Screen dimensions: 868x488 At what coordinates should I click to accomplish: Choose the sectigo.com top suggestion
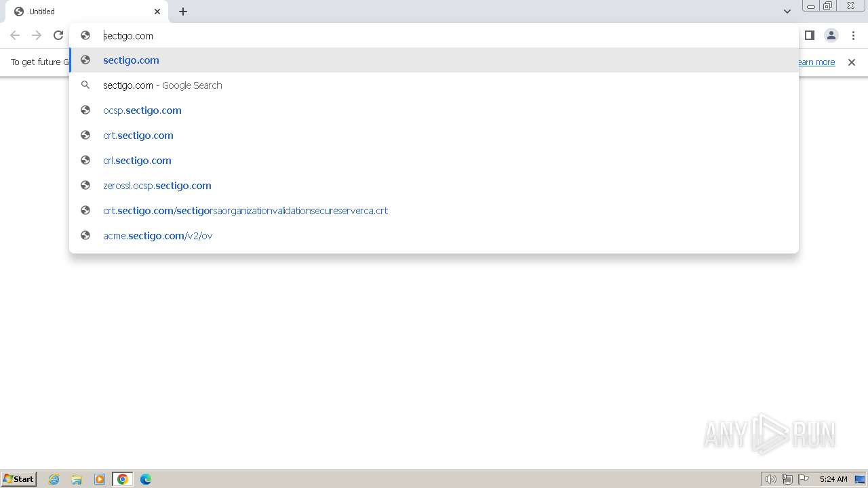(x=434, y=60)
